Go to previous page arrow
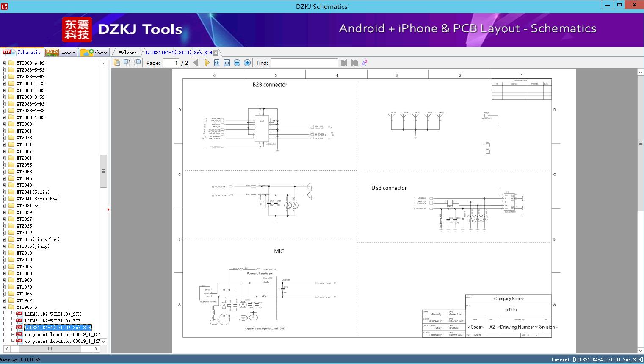Image resolution: width=644 pixels, height=364 pixels. click(196, 63)
